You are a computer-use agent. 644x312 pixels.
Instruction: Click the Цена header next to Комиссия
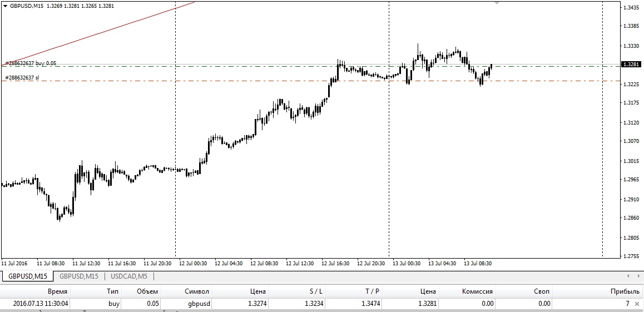411,291
